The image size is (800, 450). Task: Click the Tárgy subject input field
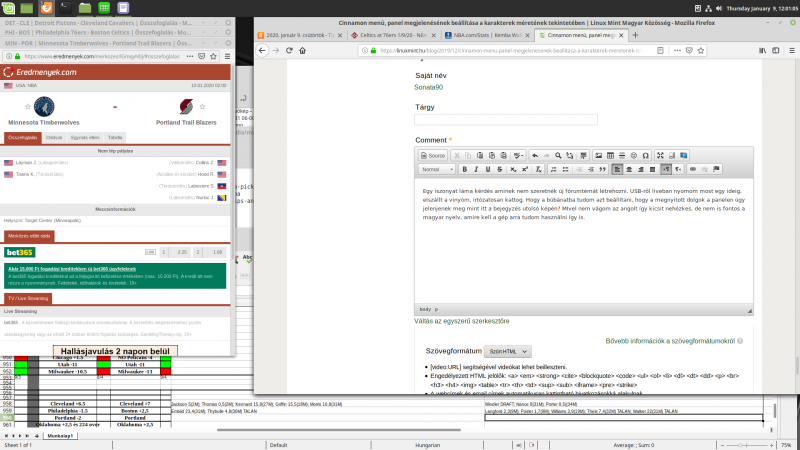click(506, 119)
